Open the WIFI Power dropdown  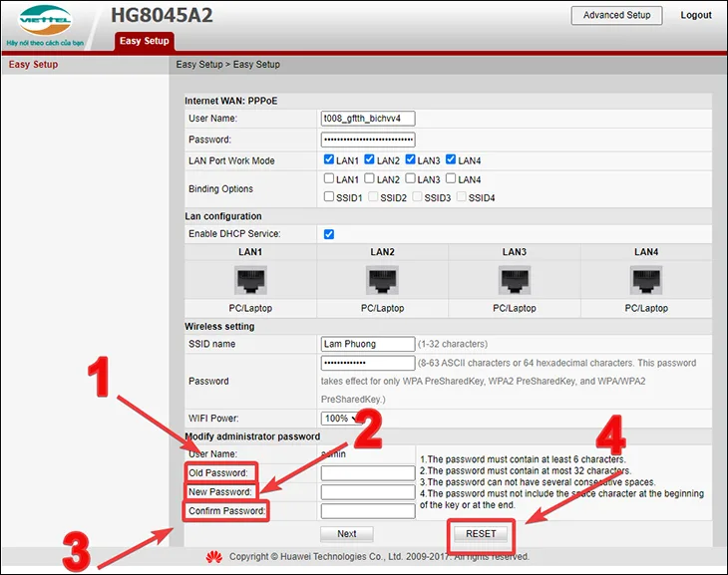click(342, 419)
